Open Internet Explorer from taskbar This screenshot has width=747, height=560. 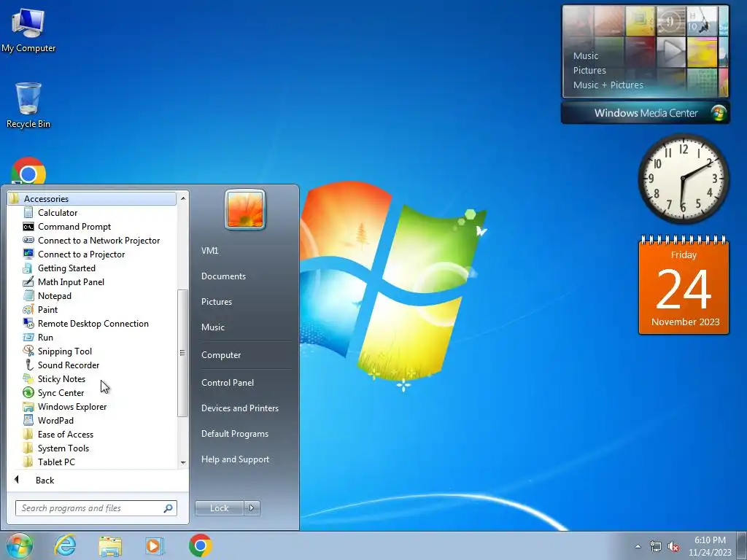coord(65,545)
